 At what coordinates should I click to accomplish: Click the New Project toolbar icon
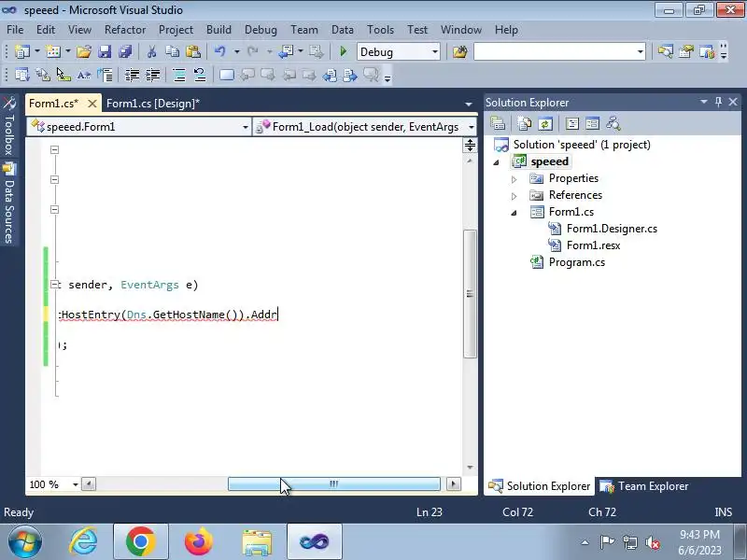(21, 51)
